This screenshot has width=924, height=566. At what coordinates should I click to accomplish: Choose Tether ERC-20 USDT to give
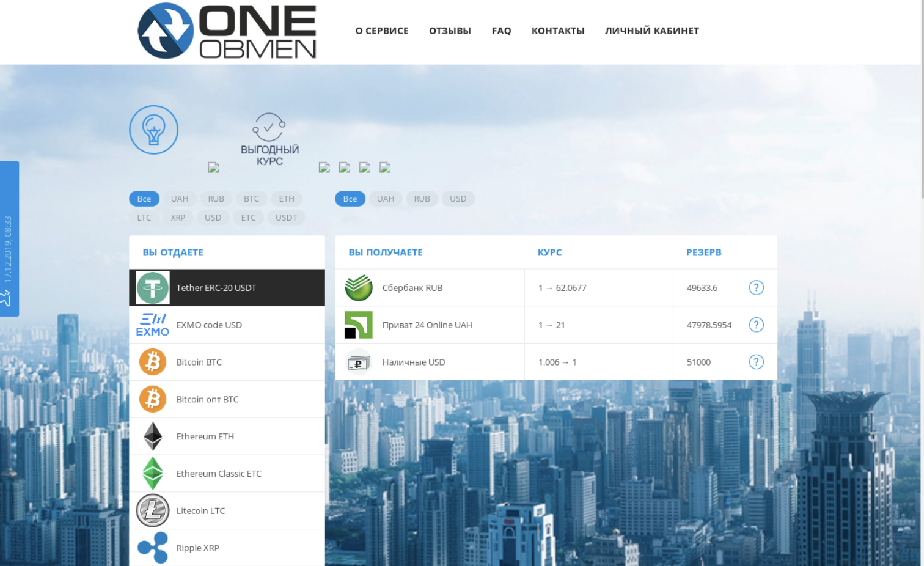[227, 287]
